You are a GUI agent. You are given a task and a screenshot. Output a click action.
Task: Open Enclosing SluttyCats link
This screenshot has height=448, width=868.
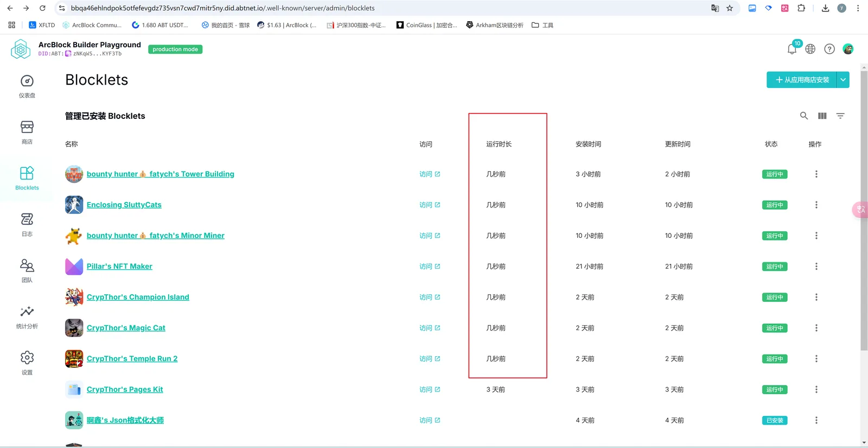coord(124,205)
